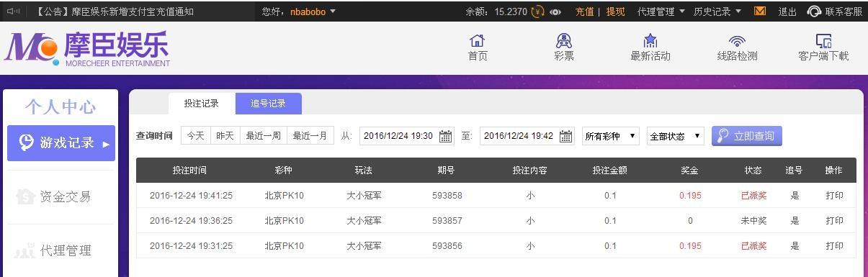This screenshot has width=868, height=277.
Task: Open the 客户端下载 download icon
Action: click(x=823, y=40)
